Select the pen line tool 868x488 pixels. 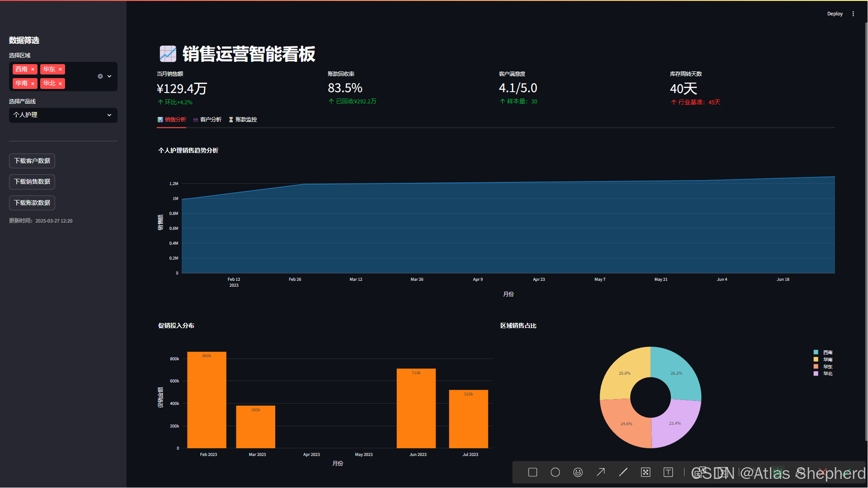coord(623,472)
